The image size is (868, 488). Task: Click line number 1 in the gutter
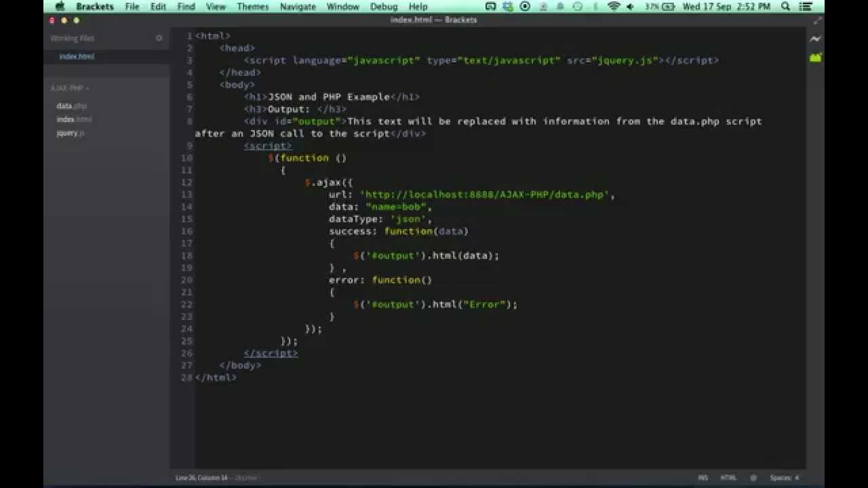pos(189,36)
